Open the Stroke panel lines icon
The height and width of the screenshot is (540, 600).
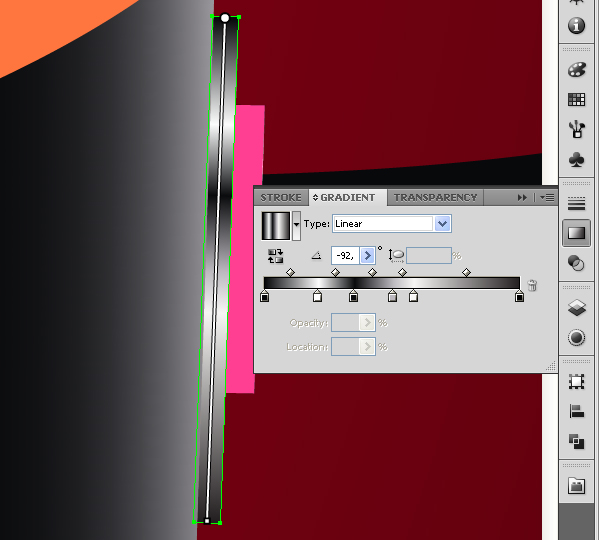pyautogui.click(x=576, y=204)
